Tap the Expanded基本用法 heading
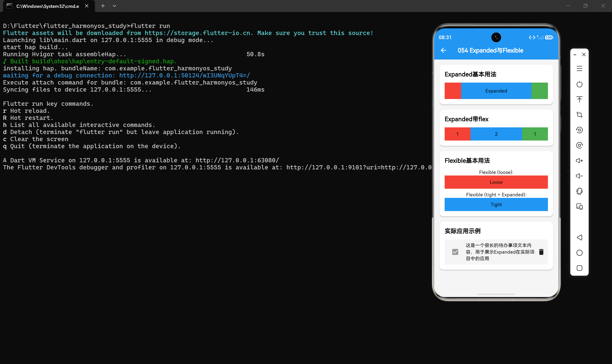 [x=470, y=74]
